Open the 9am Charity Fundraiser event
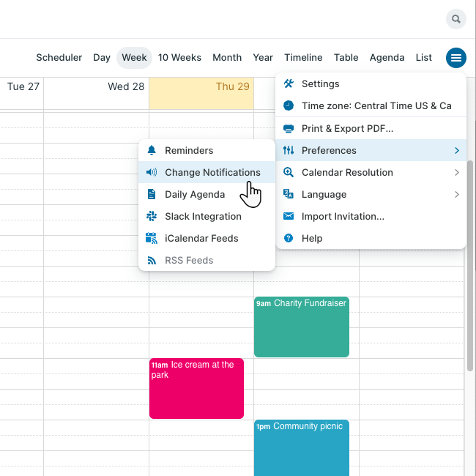476x476 pixels. 302,327
